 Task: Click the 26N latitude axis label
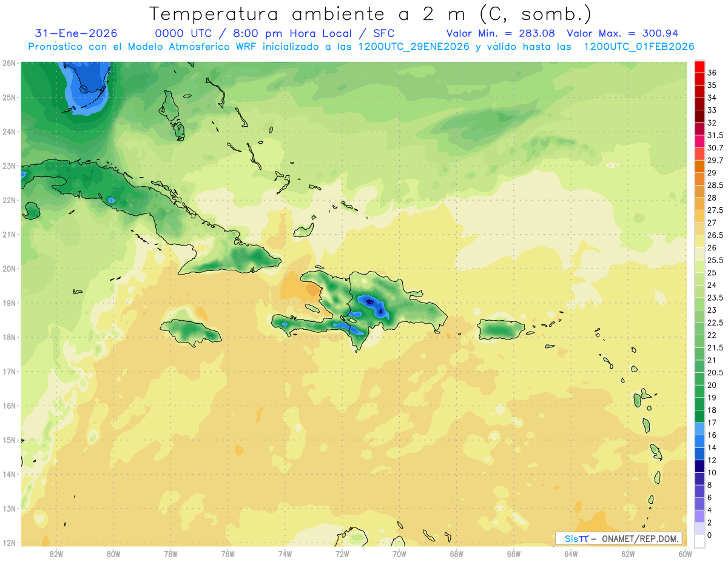8,63
